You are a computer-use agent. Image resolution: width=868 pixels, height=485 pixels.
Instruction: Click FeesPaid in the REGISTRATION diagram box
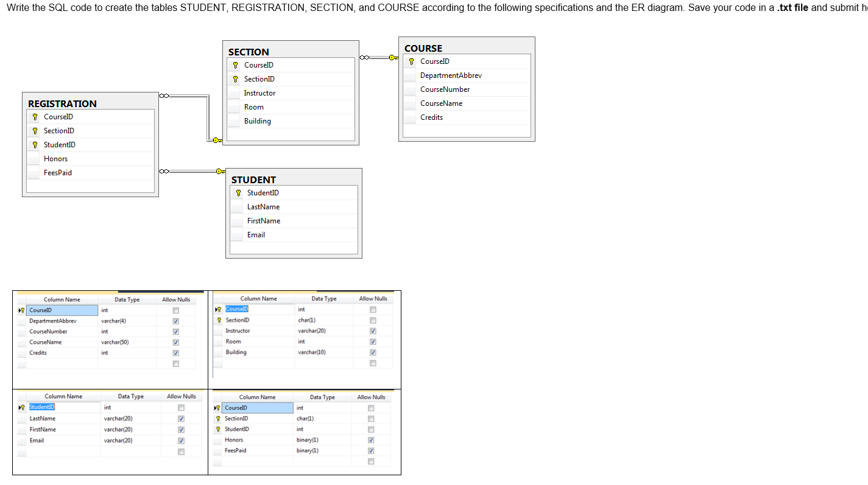pos(57,173)
